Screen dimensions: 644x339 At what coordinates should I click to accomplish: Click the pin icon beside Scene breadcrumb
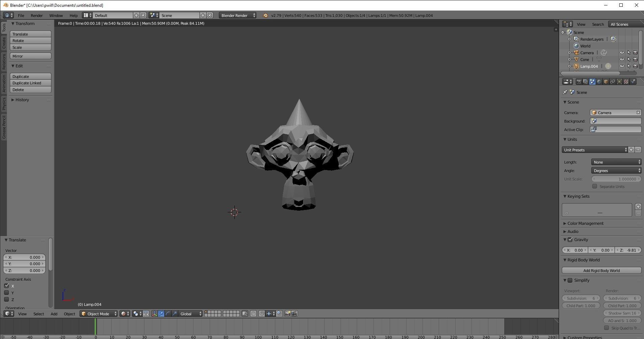[x=565, y=92]
